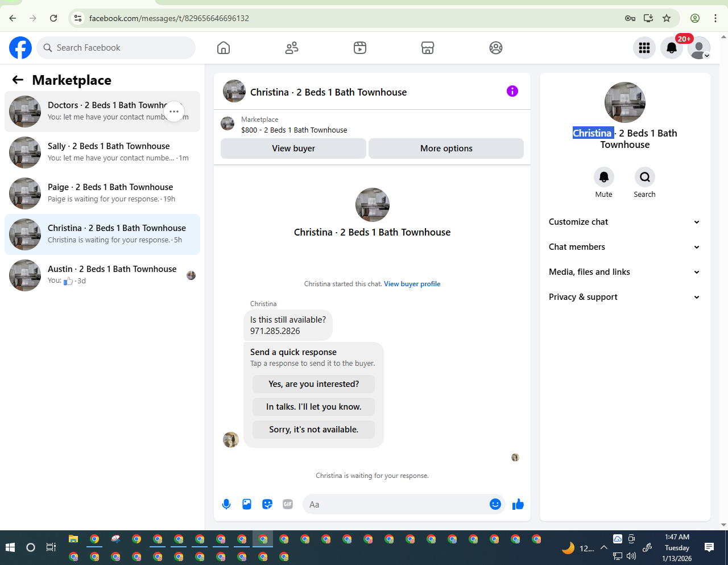Screen dimensions: 728x565
Task: Expand the Privacy & support section
Action: pyautogui.click(x=624, y=297)
